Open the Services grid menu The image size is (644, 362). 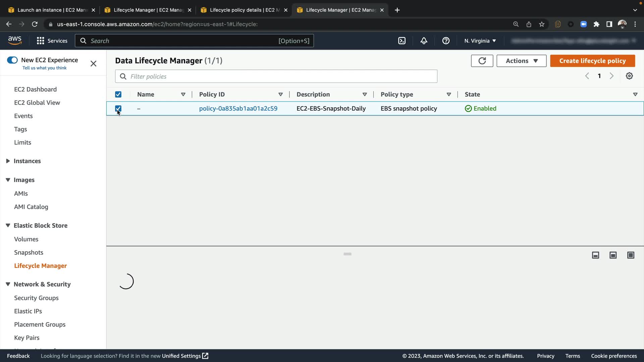(41, 41)
